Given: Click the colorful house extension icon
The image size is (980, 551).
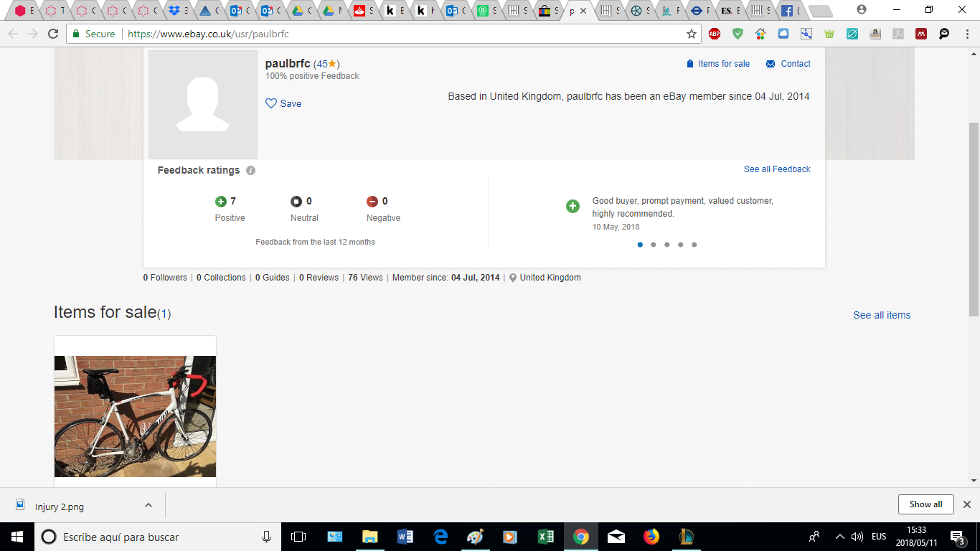Looking at the screenshot, I should (x=760, y=34).
